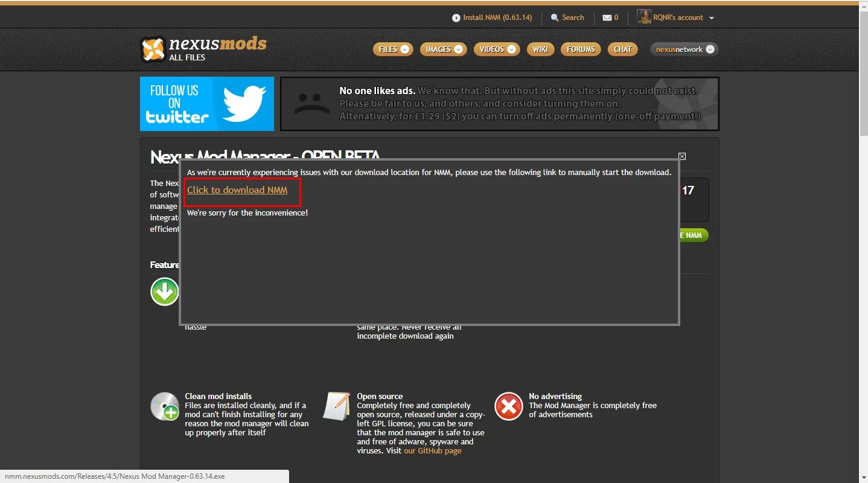
Task: Click the sad face ad notice icon
Action: pyautogui.click(x=312, y=104)
